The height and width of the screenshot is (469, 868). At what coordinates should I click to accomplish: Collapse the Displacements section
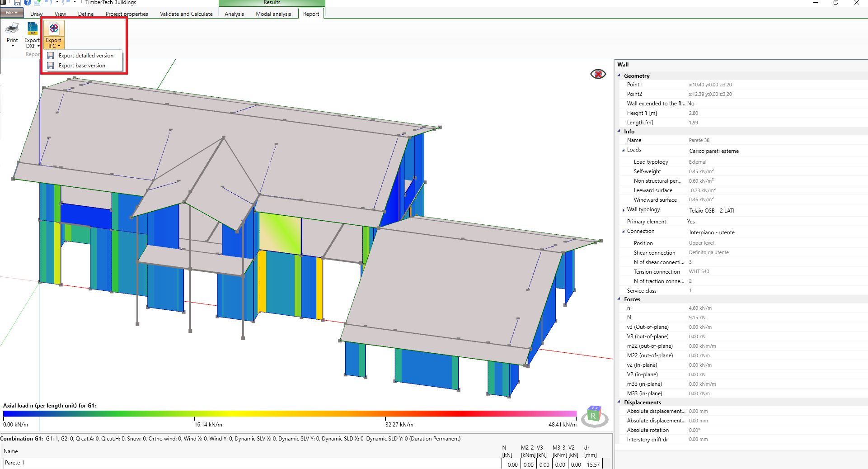pyautogui.click(x=619, y=402)
